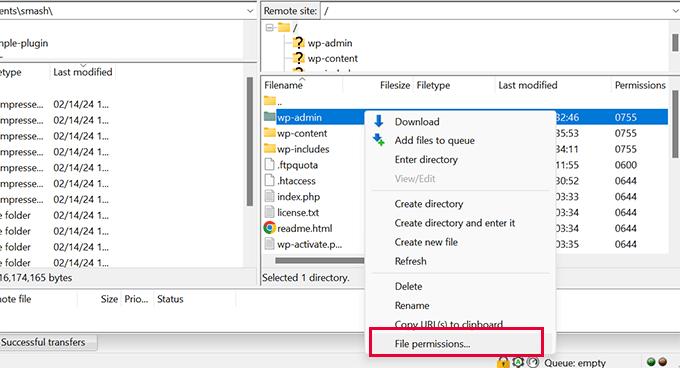Collapse the root '/' node in remote tree
Viewport: 680px width, 368px height.
[x=270, y=28]
